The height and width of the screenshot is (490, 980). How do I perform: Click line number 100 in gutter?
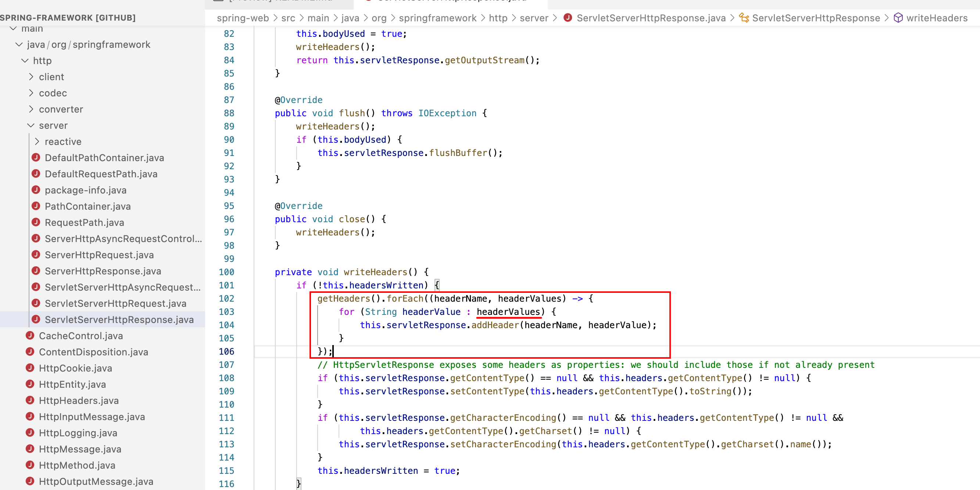(226, 272)
